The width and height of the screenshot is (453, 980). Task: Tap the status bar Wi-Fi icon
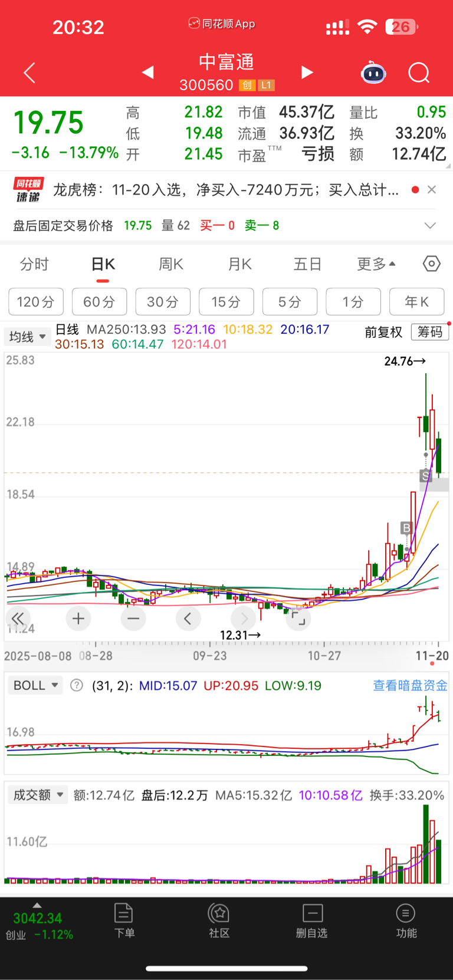pos(367,27)
